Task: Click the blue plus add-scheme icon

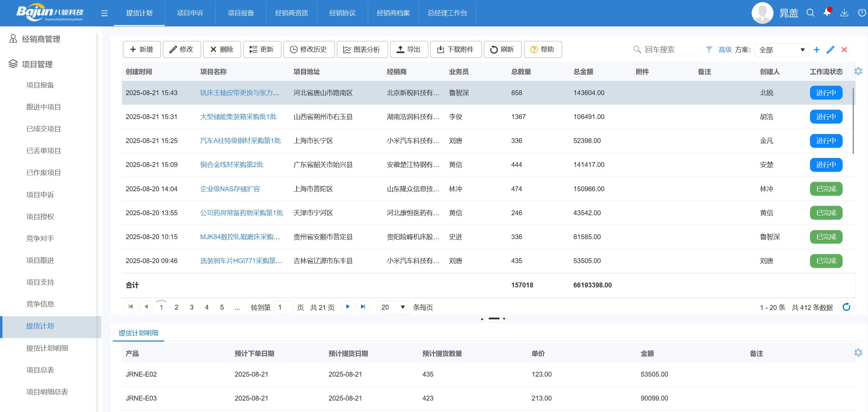Action: 817,50
